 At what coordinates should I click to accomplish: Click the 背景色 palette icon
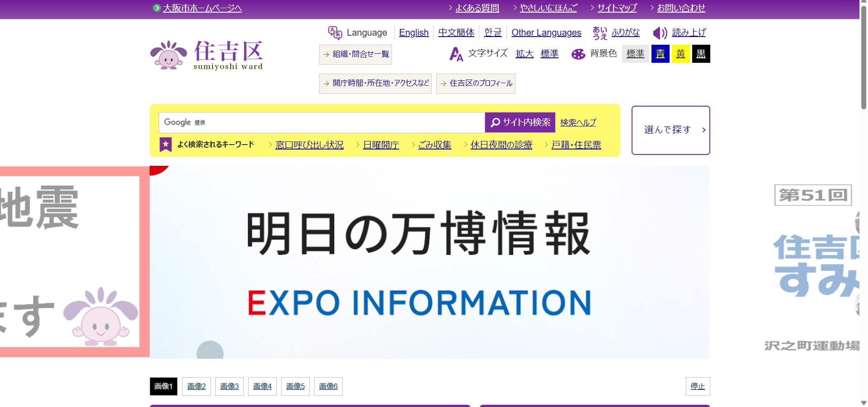578,54
